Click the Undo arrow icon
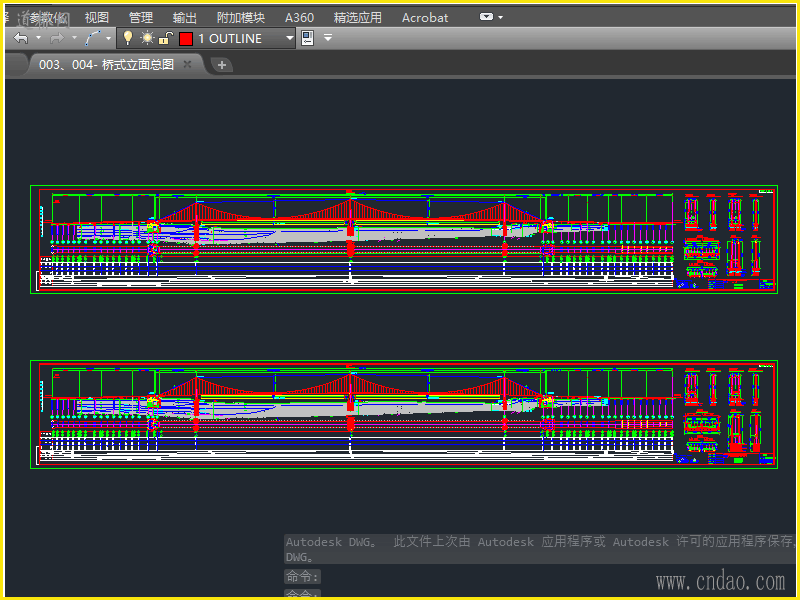This screenshot has height=600, width=800. pos(20,38)
